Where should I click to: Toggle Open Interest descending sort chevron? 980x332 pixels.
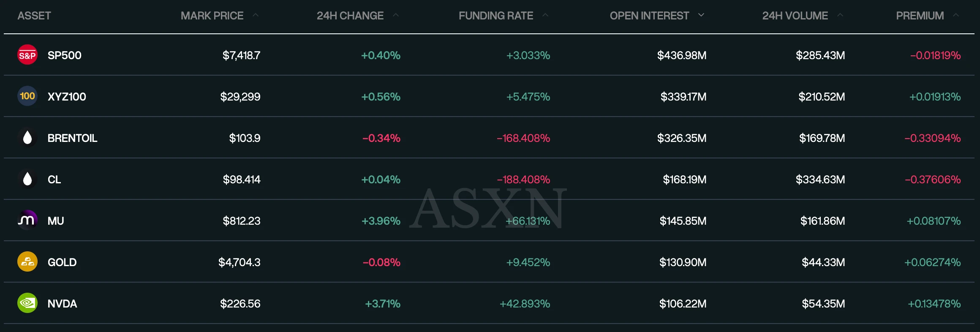coord(701,15)
